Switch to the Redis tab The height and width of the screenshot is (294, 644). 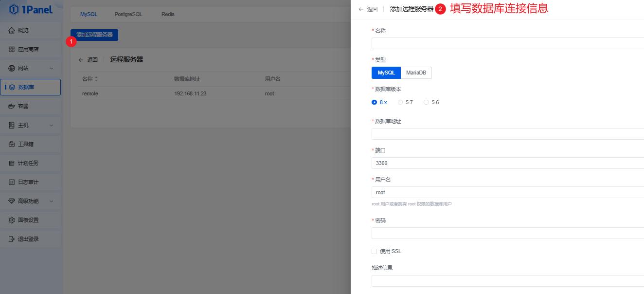click(x=168, y=14)
